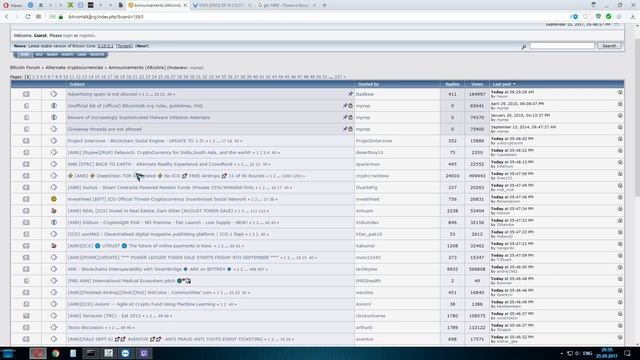The height and width of the screenshot is (360, 640).
Task: Go to last post of Advertising spam thread
Action: pos(620,93)
